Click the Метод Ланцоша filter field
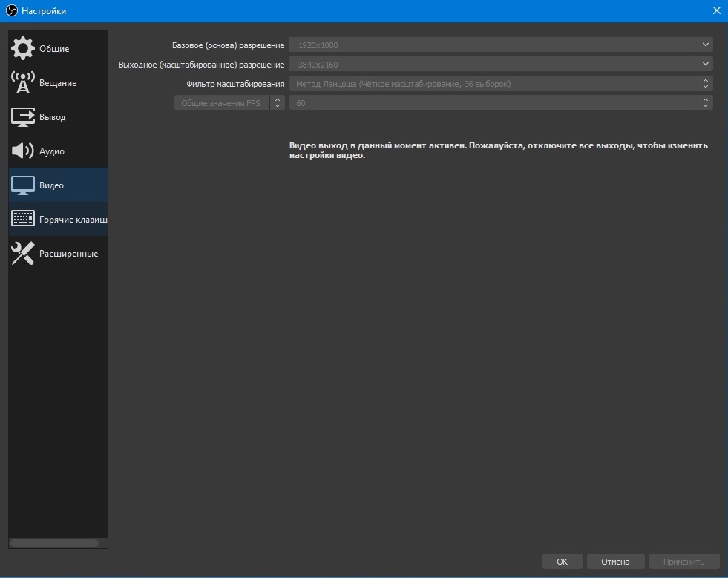728x578 pixels. pyautogui.click(x=493, y=84)
